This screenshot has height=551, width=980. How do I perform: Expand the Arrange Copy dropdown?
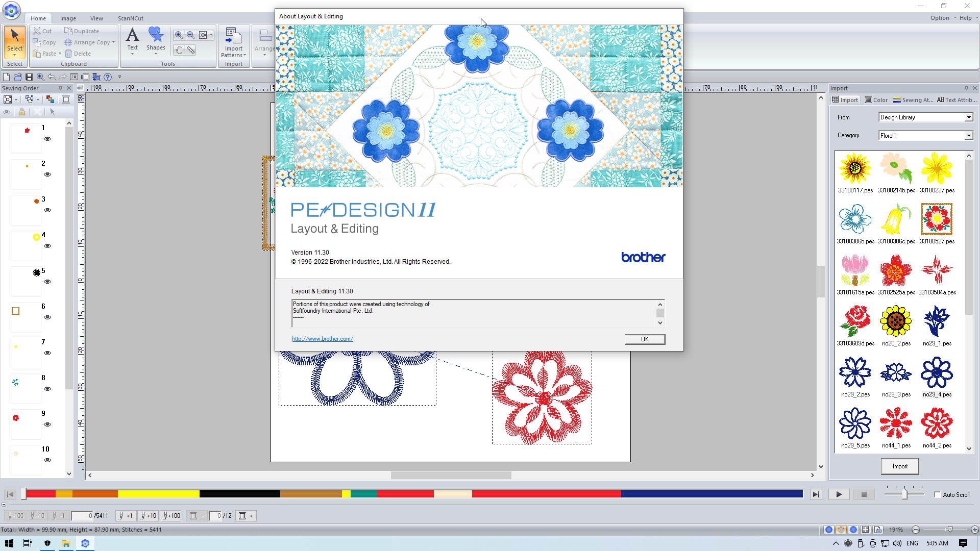click(113, 42)
